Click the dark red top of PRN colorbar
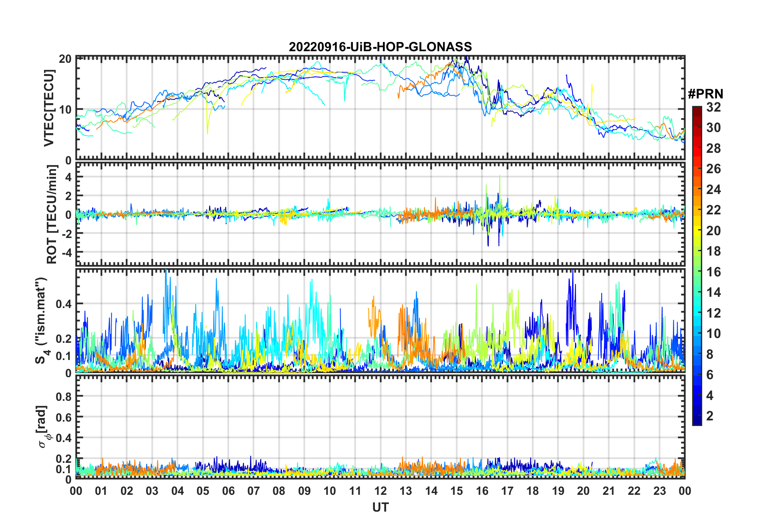761x532 pixels. click(697, 109)
